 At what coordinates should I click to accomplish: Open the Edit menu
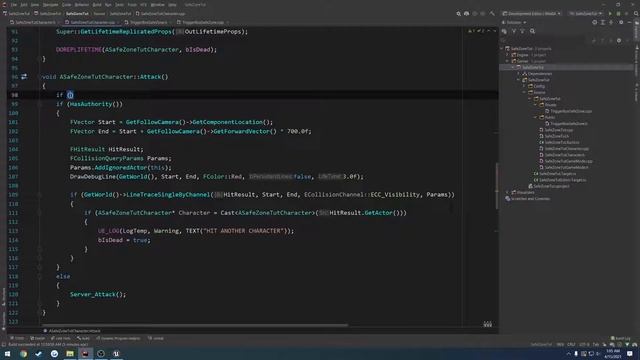24,4
